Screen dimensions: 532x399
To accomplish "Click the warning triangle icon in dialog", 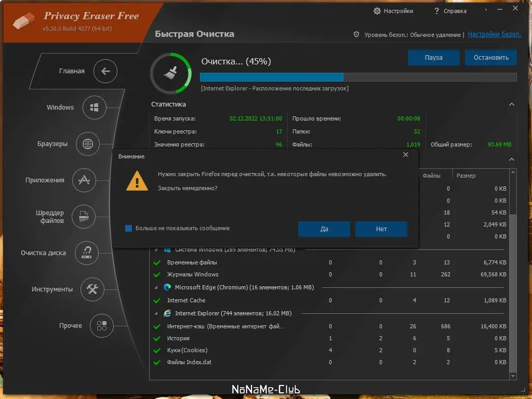I will (137, 181).
